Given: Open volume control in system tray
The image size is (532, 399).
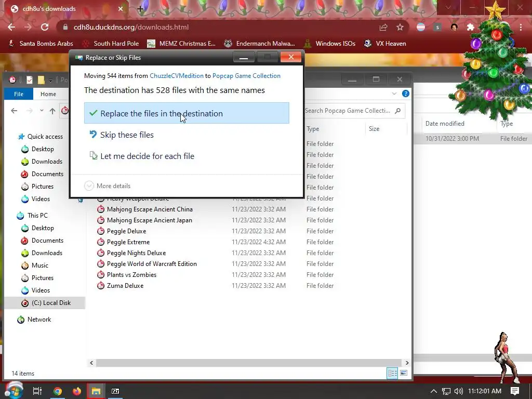Looking at the screenshot, I should tap(458, 391).
